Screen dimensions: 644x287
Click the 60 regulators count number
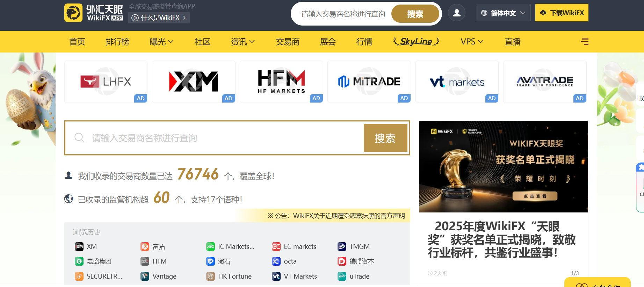[x=161, y=197]
